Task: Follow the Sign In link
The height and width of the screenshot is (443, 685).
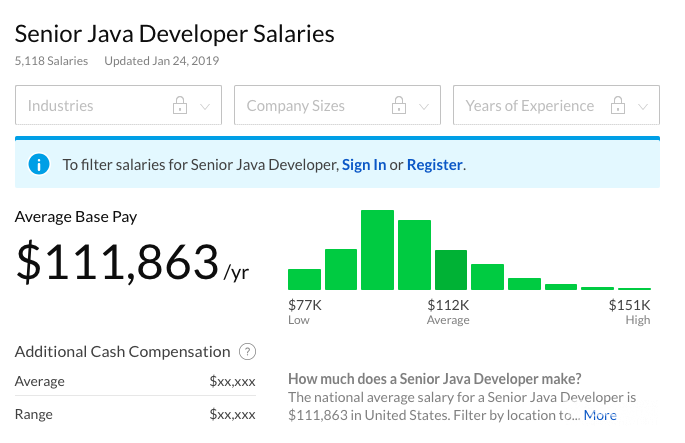Action: click(364, 165)
